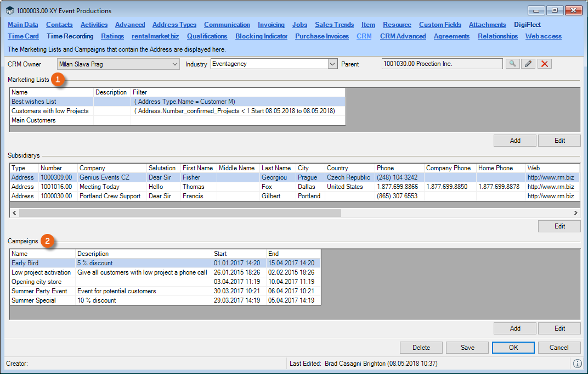Select Customers with low Projects list row
This screenshot has height=374, width=588.
(50, 111)
